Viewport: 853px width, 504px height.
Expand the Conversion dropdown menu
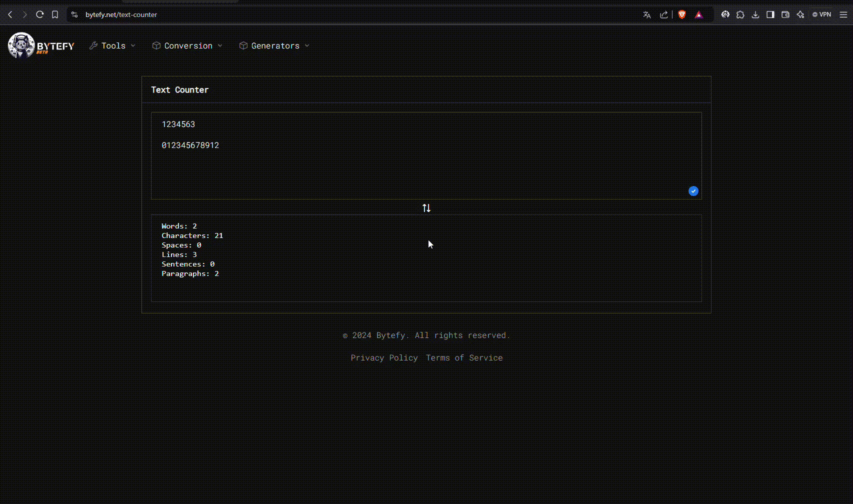[x=187, y=45]
